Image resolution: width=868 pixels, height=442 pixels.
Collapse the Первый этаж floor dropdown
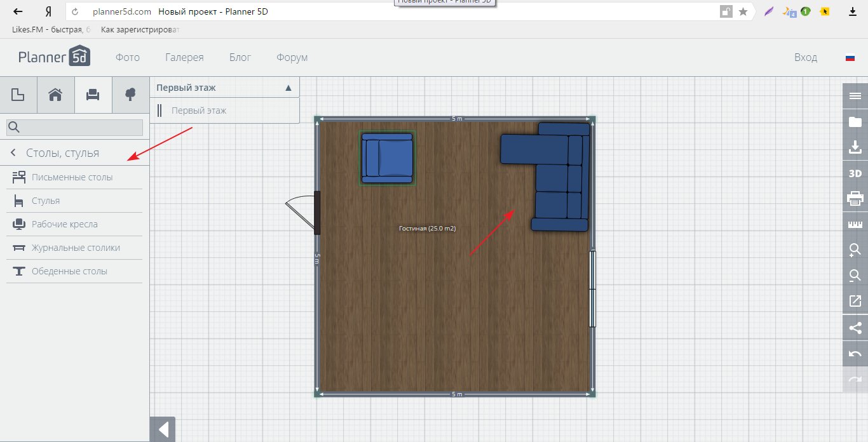288,88
